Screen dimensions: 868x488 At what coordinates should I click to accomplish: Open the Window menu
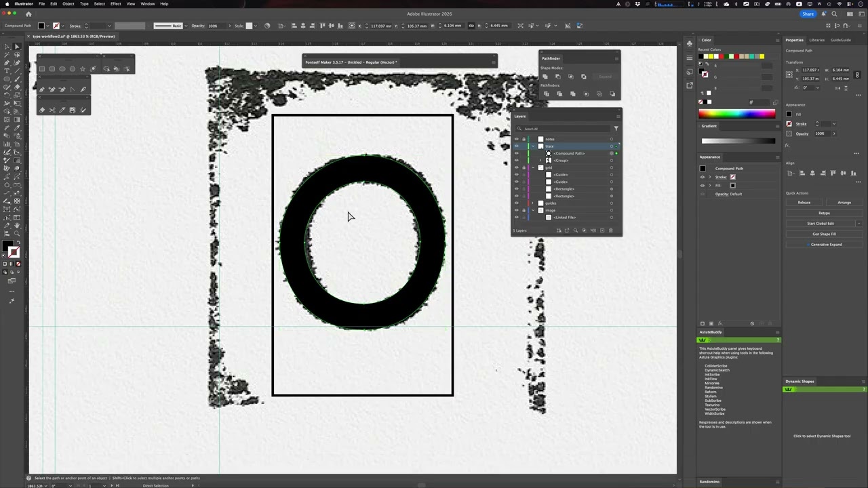[x=147, y=4]
